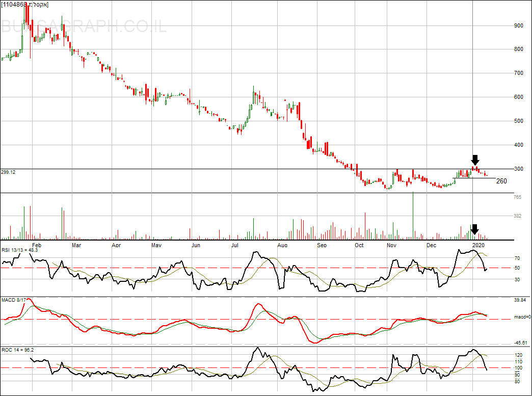Click the '382' volume axis label
This screenshot has height=396, width=532.
click(517, 216)
